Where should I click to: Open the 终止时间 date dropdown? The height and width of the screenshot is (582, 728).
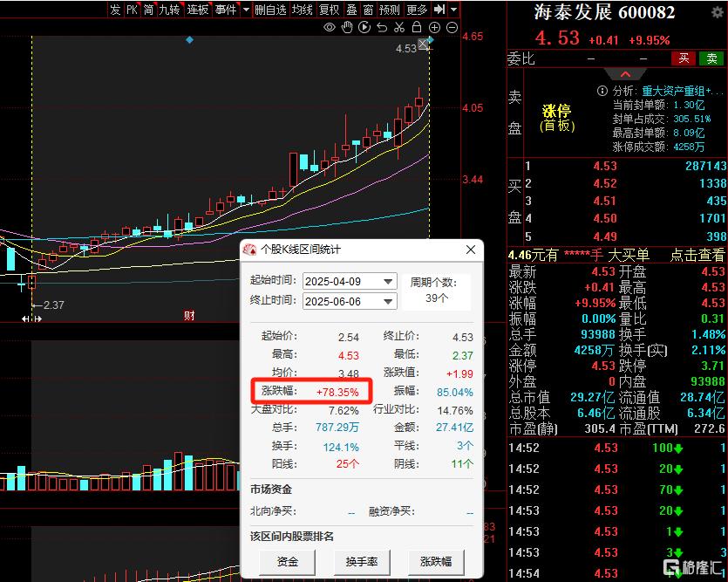(x=388, y=301)
